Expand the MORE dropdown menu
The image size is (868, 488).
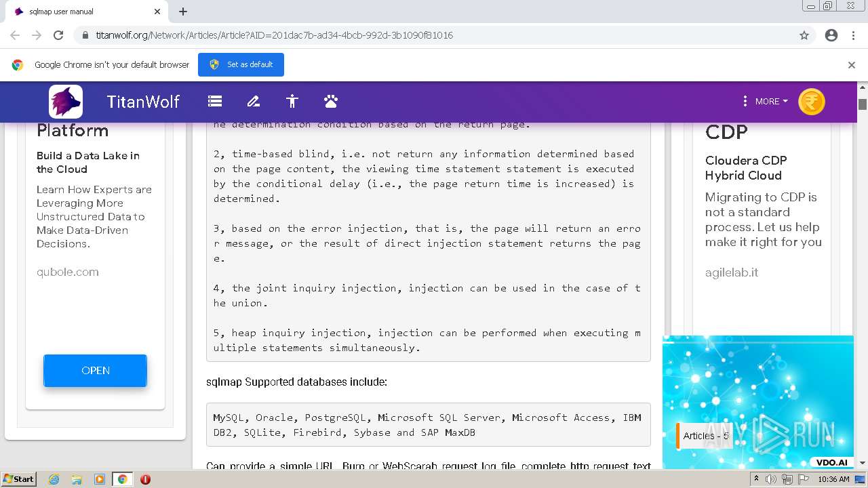click(772, 101)
